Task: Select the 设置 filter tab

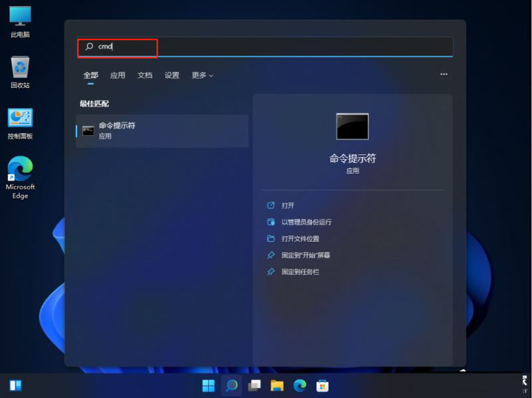Action: point(172,75)
